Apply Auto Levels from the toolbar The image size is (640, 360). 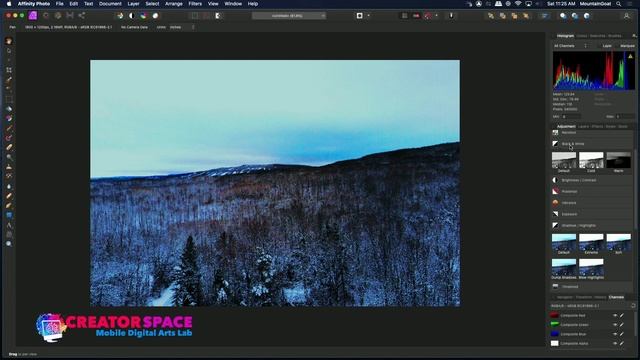point(120,16)
